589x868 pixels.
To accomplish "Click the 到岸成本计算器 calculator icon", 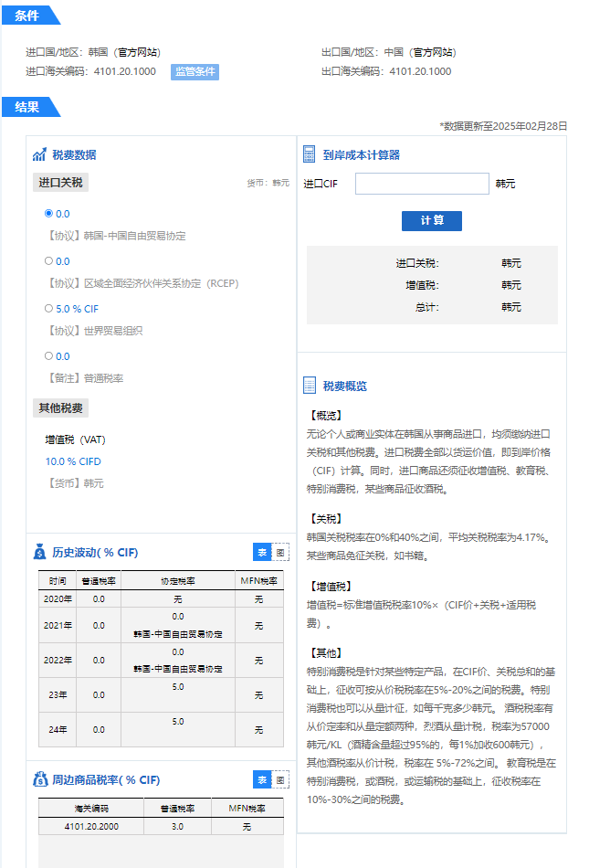I will [310, 155].
